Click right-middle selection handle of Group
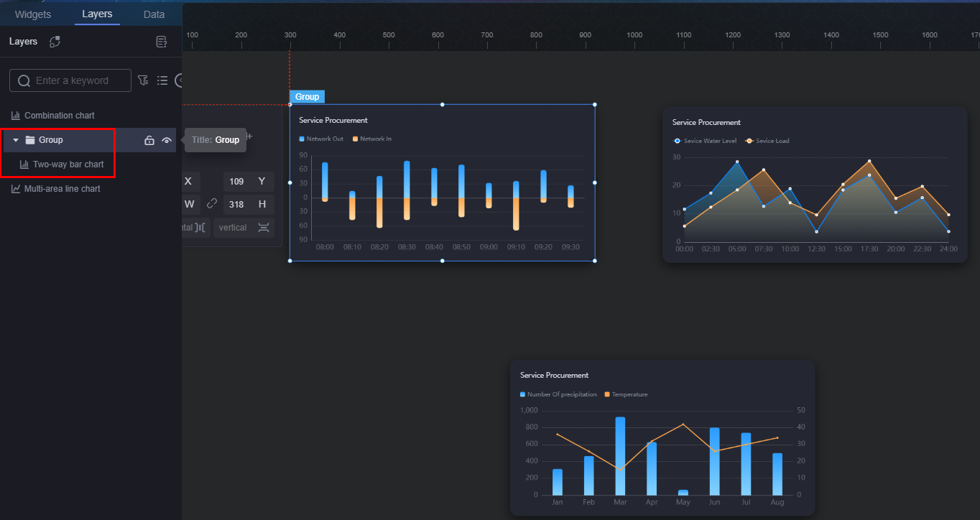The width and height of the screenshot is (980, 520). click(595, 182)
